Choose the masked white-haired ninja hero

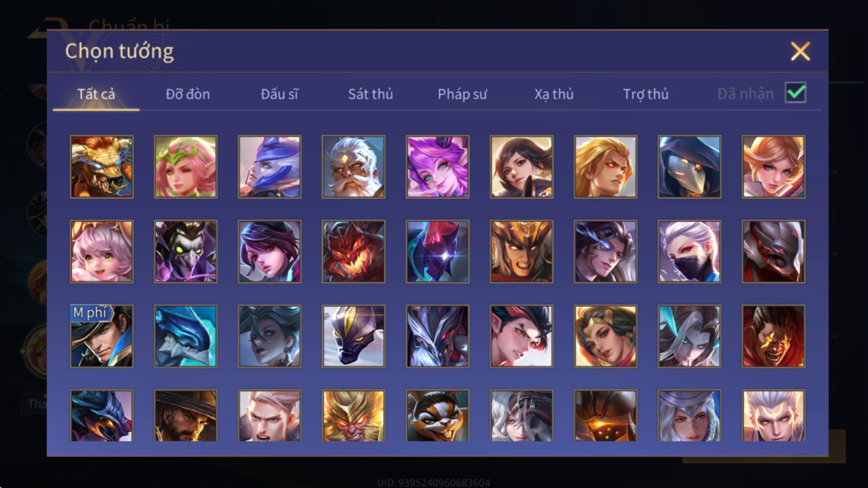(689, 252)
